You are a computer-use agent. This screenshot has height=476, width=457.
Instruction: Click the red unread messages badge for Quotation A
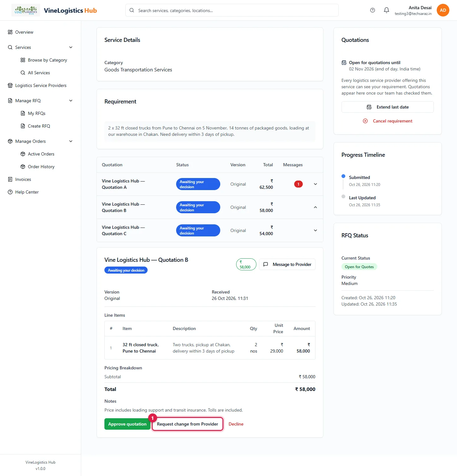click(298, 184)
